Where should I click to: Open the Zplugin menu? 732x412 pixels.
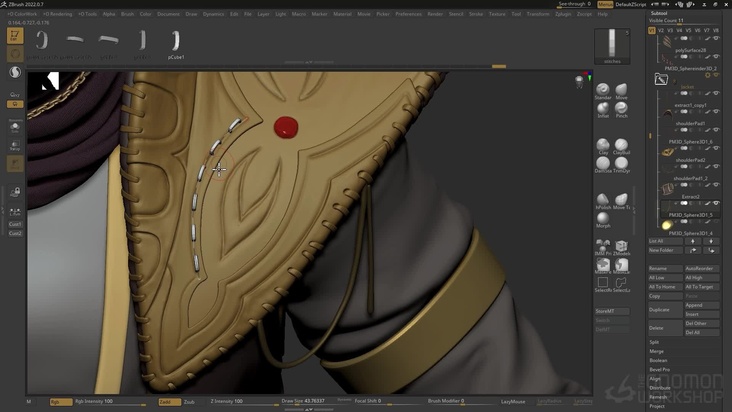click(563, 14)
